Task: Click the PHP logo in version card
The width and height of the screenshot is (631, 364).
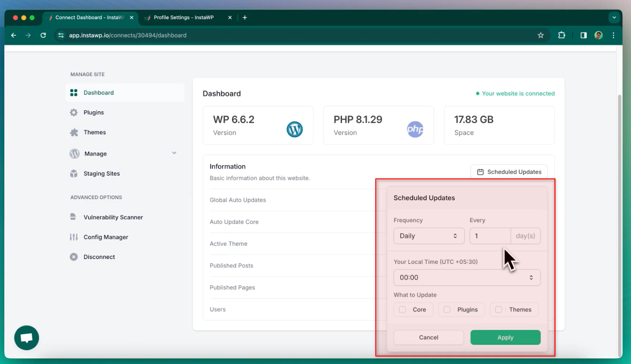Action: [x=415, y=129]
